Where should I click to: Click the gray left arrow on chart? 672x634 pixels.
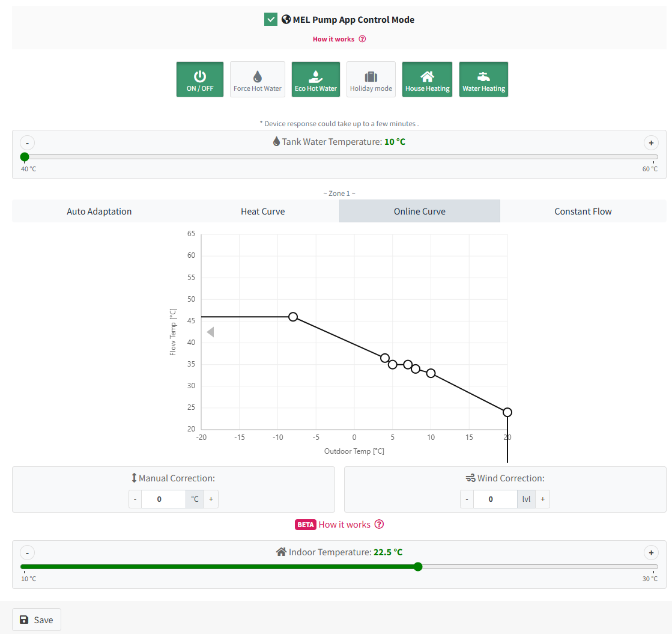tap(210, 332)
